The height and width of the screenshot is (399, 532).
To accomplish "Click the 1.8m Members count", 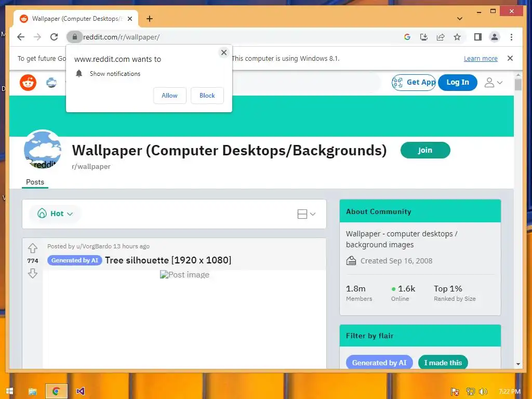I will tap(358, 293).
